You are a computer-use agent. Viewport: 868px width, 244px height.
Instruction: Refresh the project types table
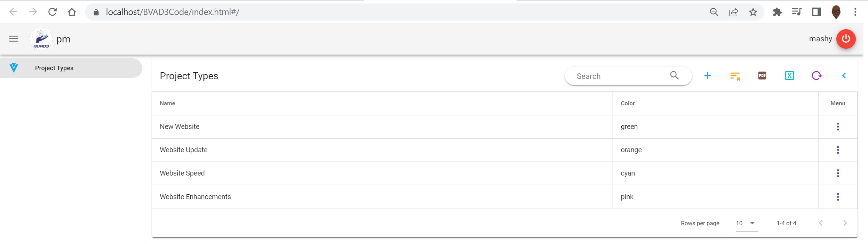coord(816,76)
